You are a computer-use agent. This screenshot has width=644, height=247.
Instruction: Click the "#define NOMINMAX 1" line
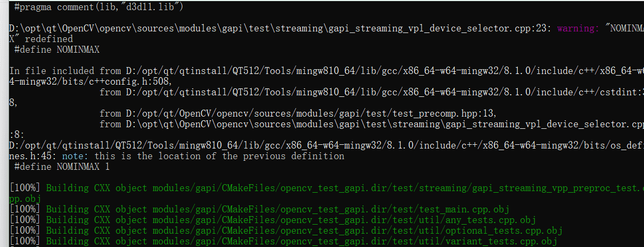tap(62, 167)
